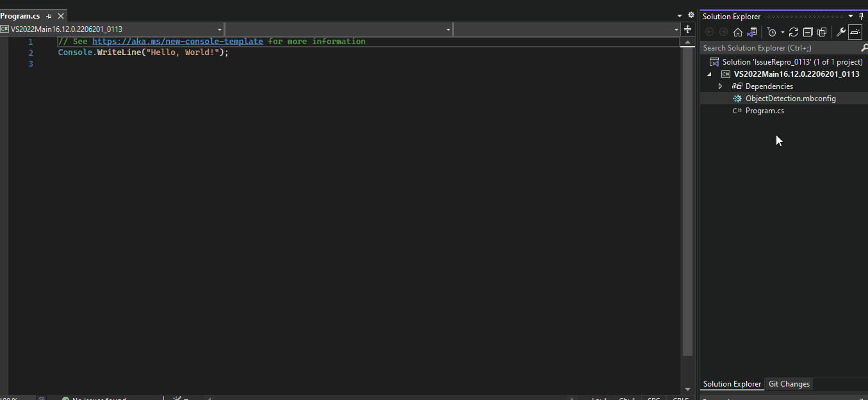Open the new-console-template hyperlink
The width and height of the screenshot is (868, 400).
[179, 41]
